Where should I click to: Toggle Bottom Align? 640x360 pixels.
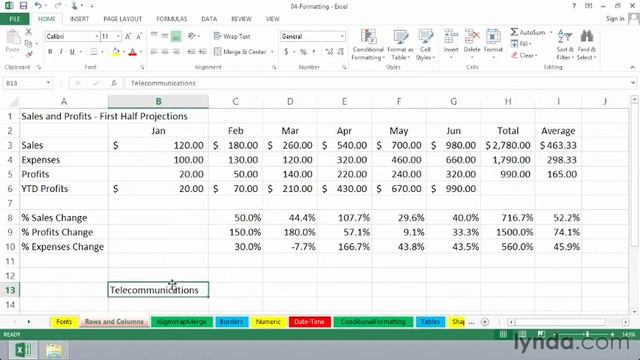[x=176, y=36]
